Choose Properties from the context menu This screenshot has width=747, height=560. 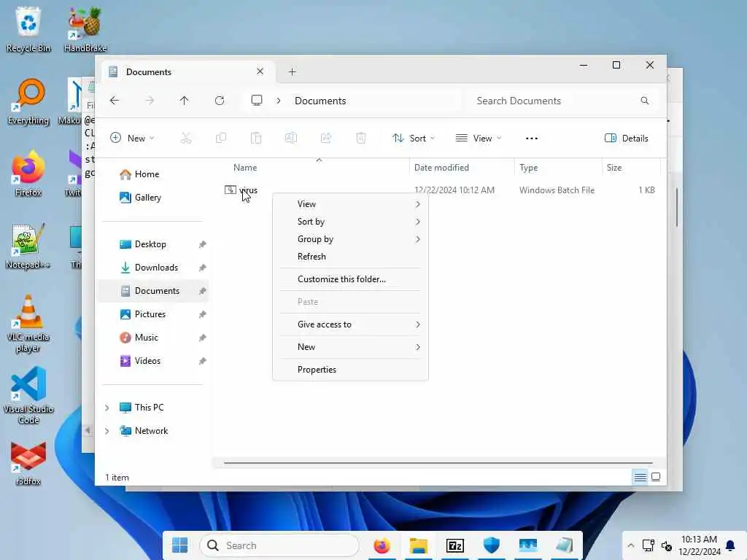(351, 370)
